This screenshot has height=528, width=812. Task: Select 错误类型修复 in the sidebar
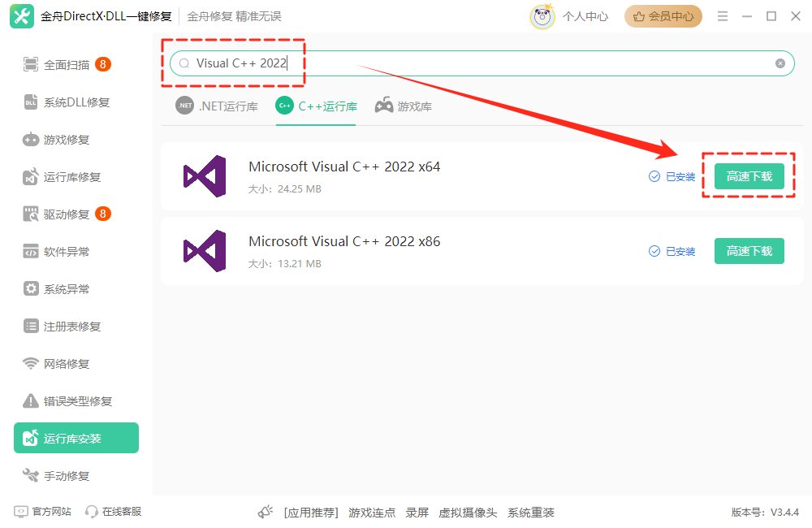pos(67,400)
